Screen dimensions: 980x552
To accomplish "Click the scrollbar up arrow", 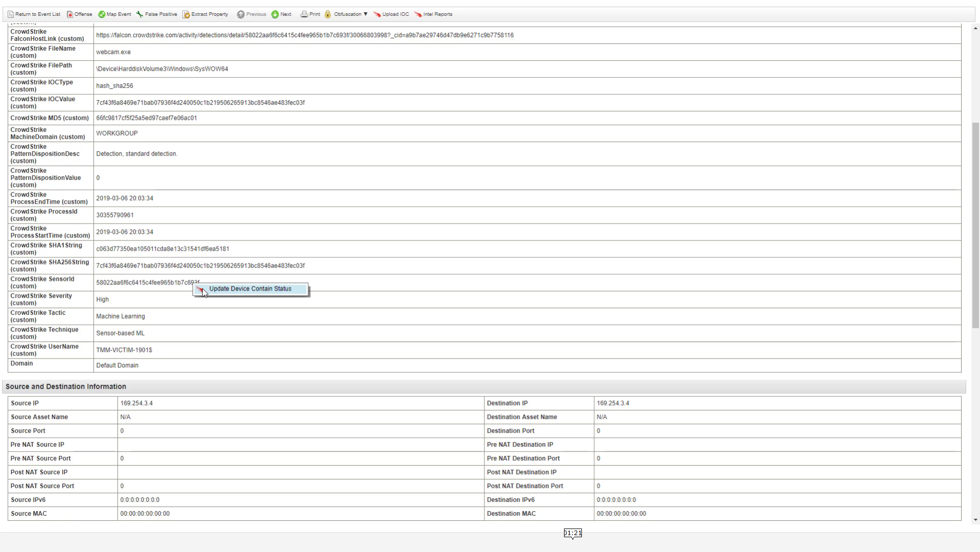I will click(975, 29).
